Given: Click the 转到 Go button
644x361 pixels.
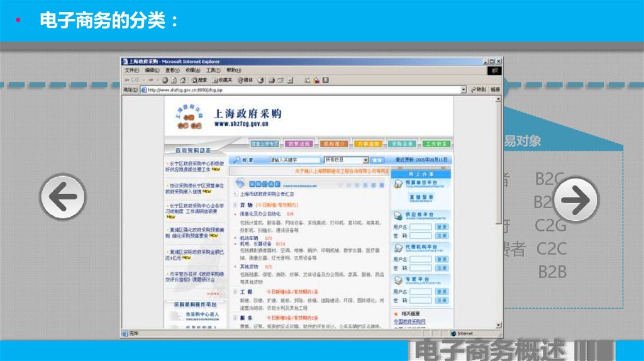Looking at the screenshot, I should pos(479,89).
